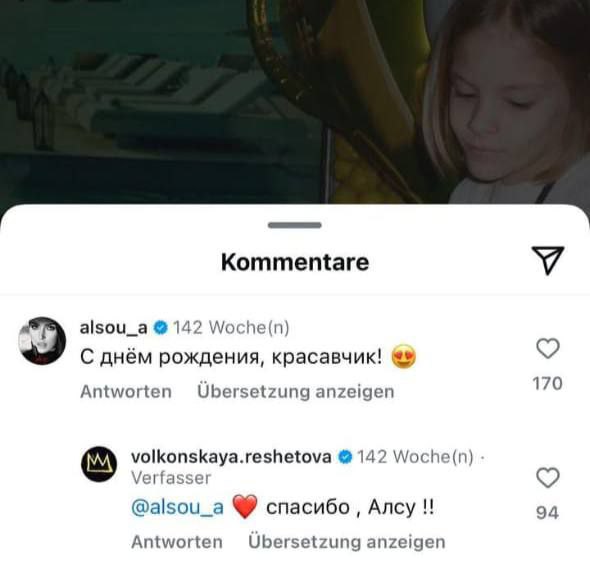The image size is (590, 582).
Task: Reply to volkonskaya.reshetova via Antworten
Action: [177, 542]
